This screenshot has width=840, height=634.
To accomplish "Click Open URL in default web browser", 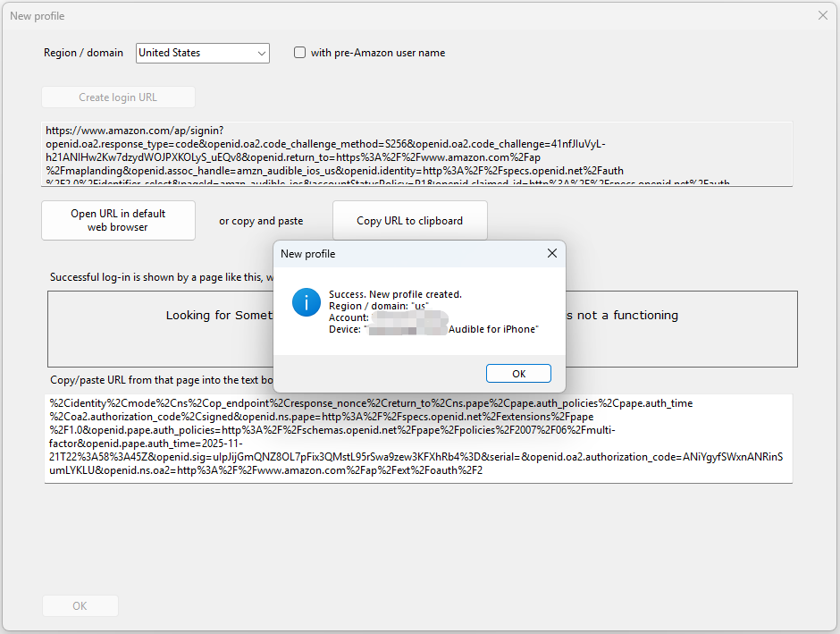I will click(118, 221).
